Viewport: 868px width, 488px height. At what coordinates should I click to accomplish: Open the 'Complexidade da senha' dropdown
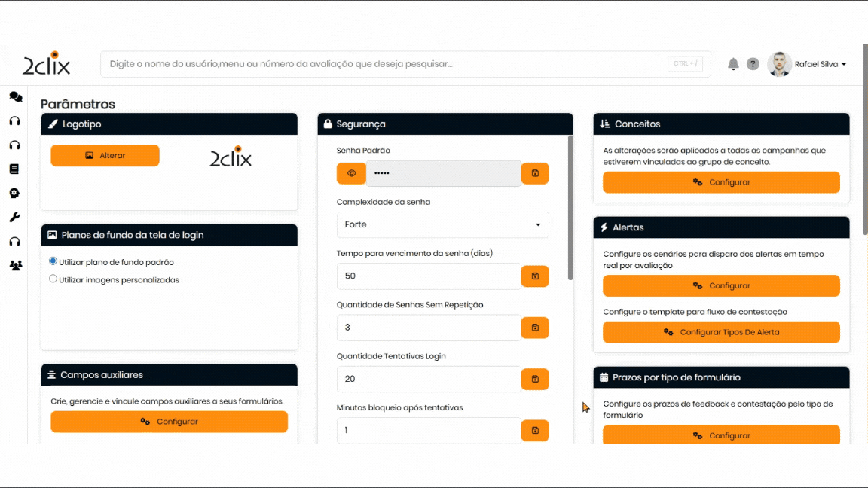click(442, 224)
